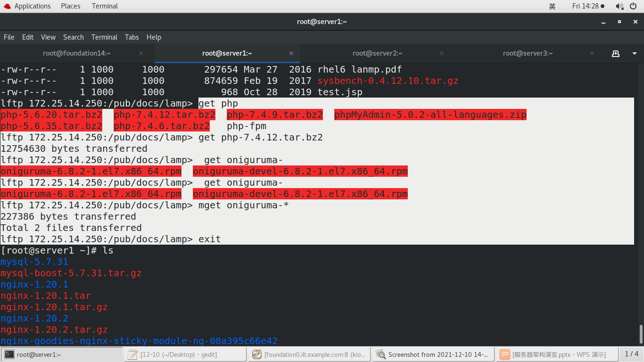This screenshot has width=644, height=362.
Task: Switch to root@foundation14 tab
Action: tap(77, 53)
